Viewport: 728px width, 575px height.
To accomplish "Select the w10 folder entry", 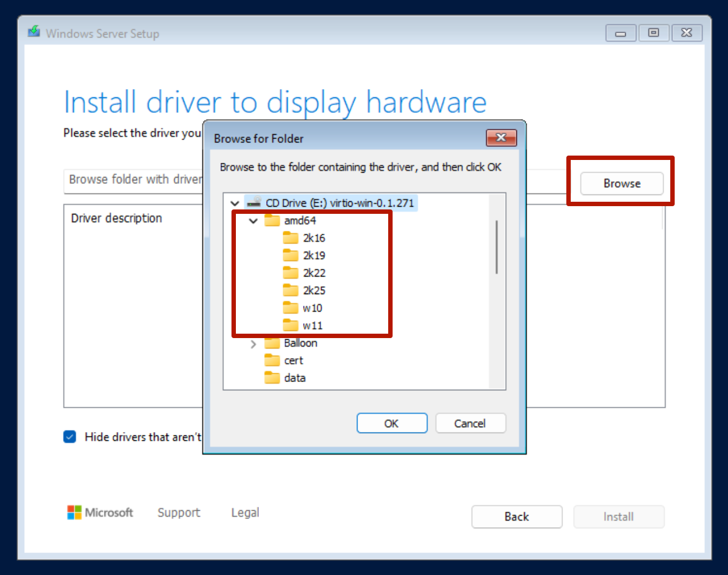I will pos(312,308).
